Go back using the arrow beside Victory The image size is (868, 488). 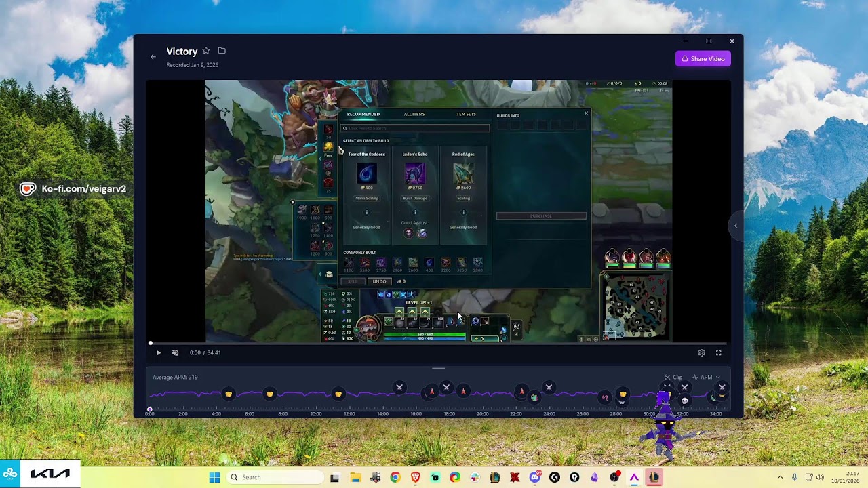tap(153, 57)
